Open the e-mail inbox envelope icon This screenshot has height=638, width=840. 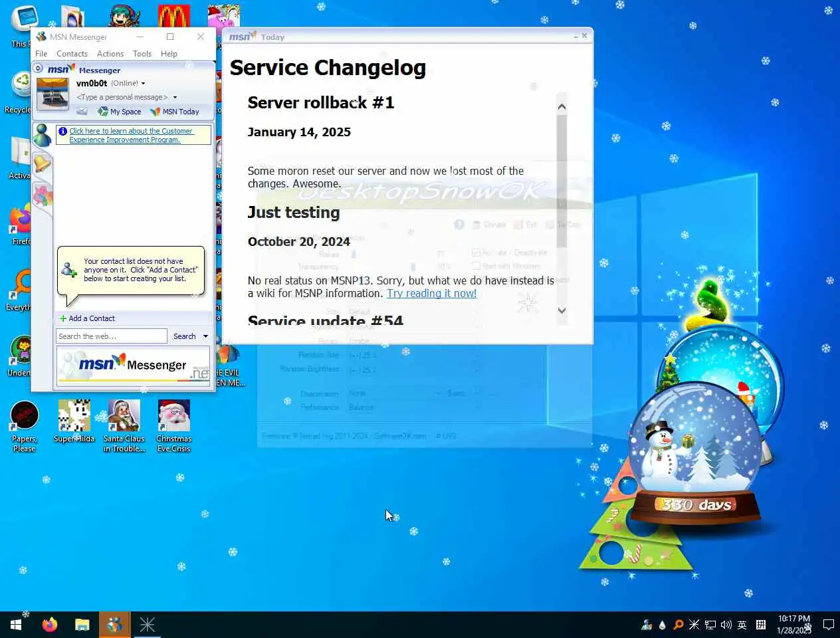click(x=82, y=111)
